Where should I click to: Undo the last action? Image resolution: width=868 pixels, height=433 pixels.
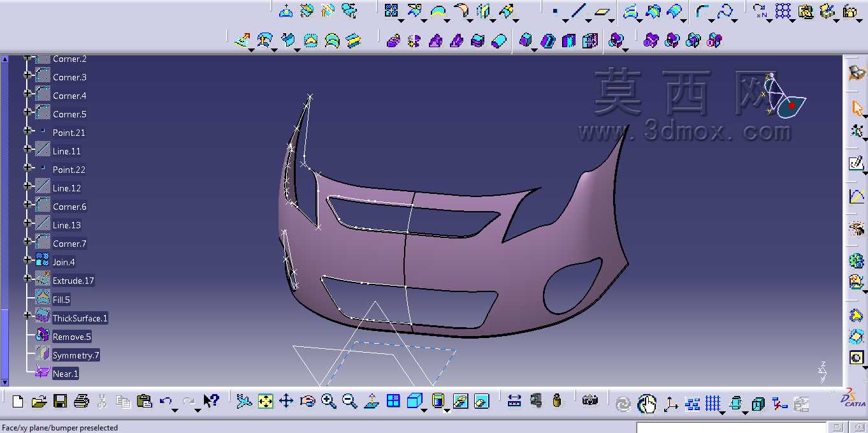[166, 401]
